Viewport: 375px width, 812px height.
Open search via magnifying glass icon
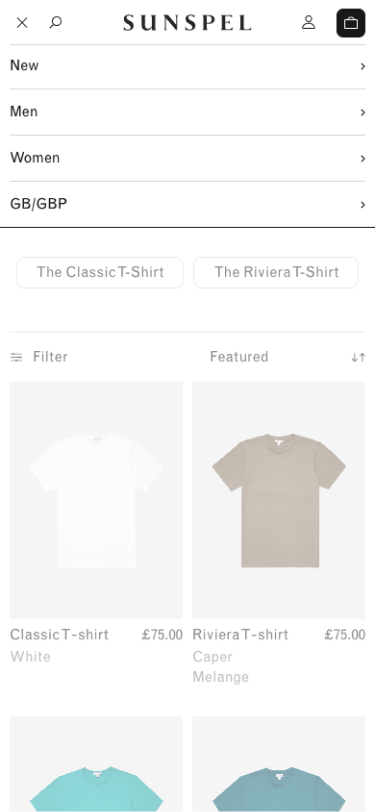[55, 22]
